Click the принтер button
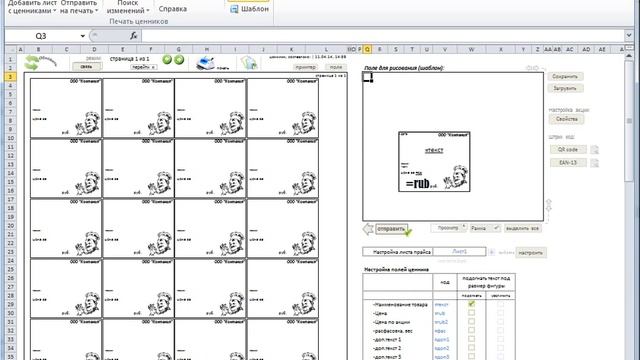Image resolution: width=640 pixels, height=360 pixels. click(x=305, y=67)
